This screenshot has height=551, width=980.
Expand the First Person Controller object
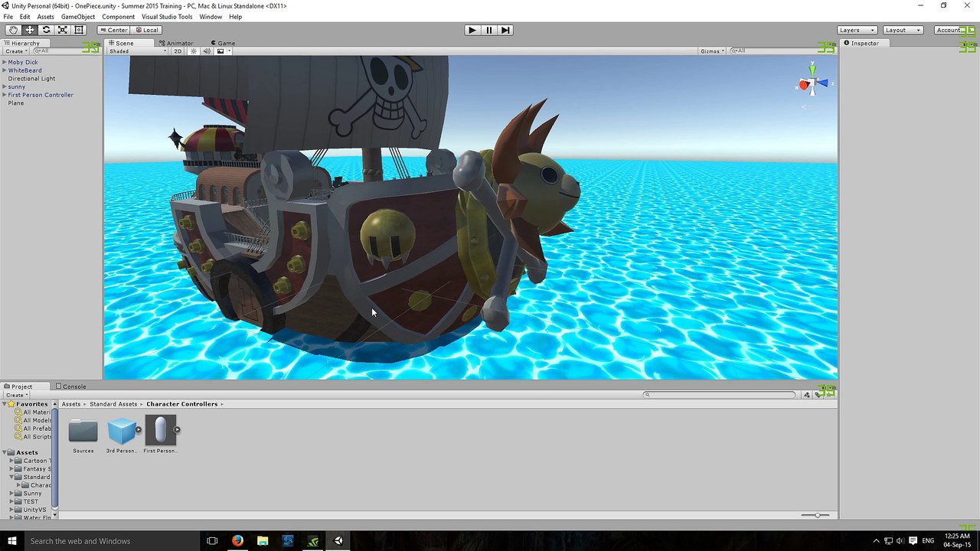(5, 95)
